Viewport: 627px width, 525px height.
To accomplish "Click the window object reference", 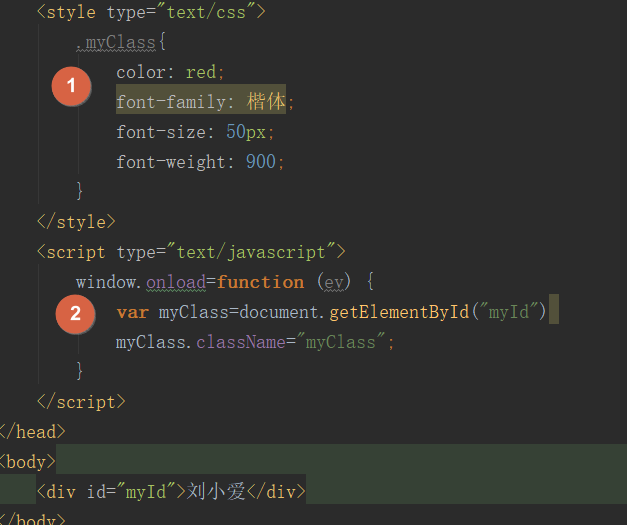I will (106, 282).
